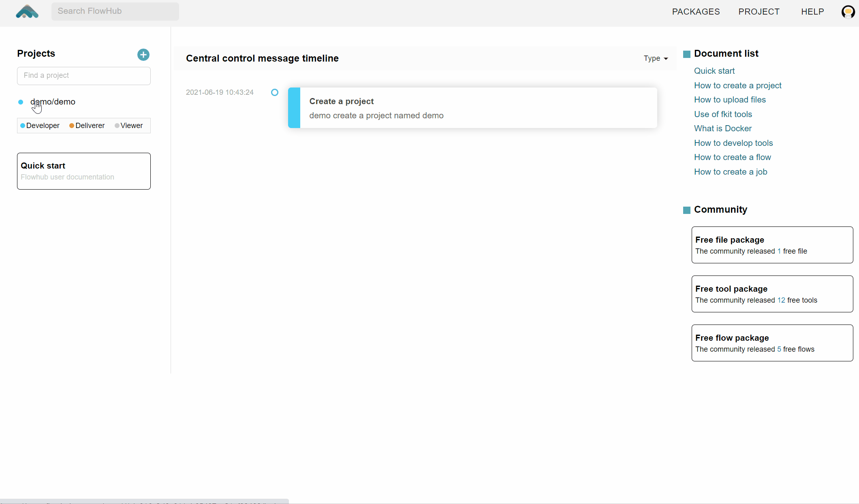Add a new project with plus icon
This screenshot has width=859, height=504.
point(143,55)
